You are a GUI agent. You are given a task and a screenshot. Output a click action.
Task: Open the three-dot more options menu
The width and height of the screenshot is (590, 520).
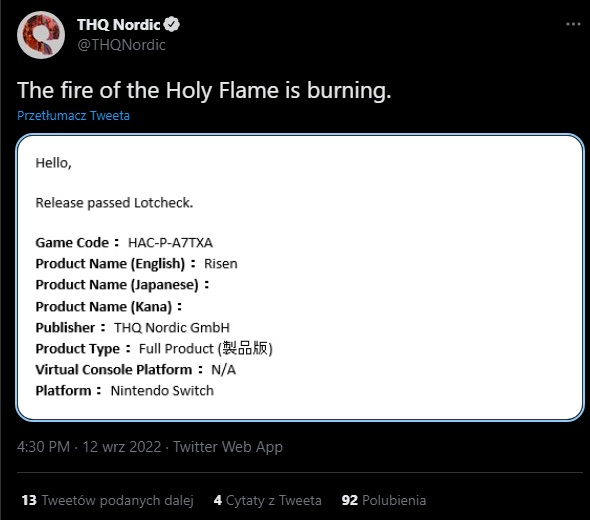(573, 24)
